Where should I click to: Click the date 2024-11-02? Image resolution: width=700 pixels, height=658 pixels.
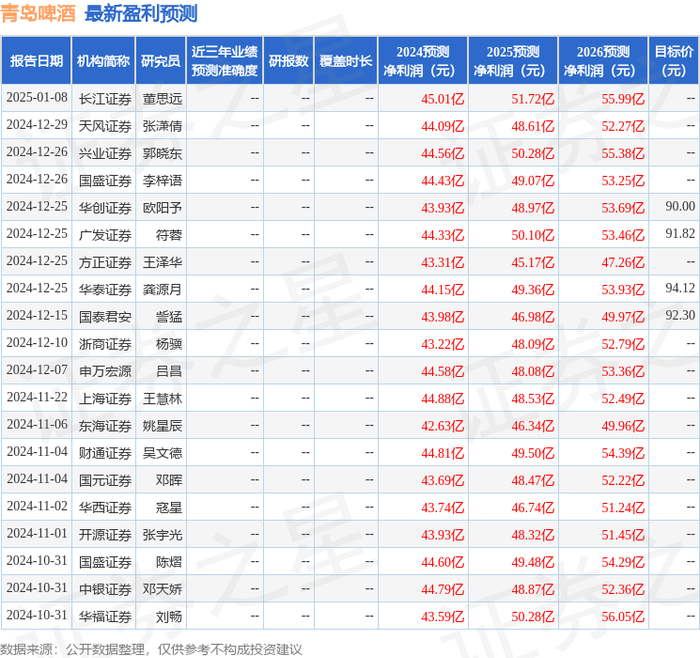tap(37, 506)
